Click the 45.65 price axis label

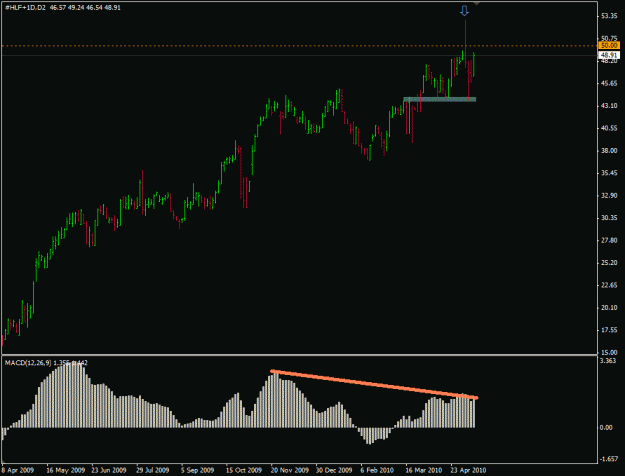pyautogui.click(x=609, y=83)
